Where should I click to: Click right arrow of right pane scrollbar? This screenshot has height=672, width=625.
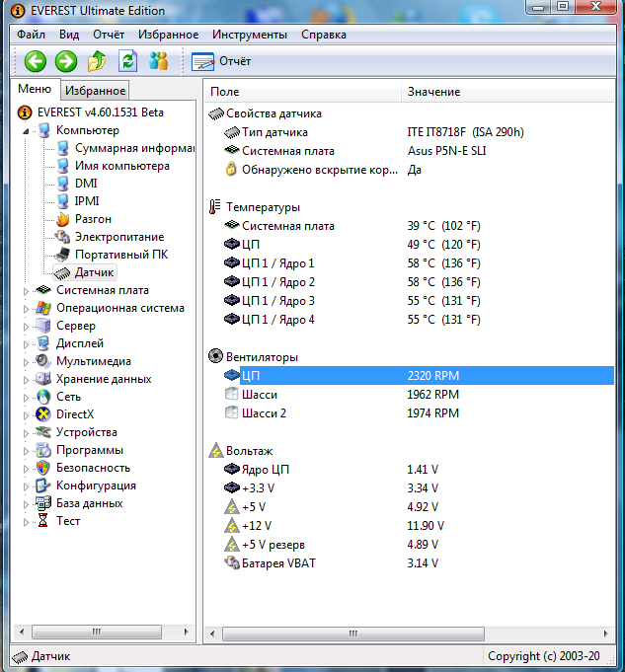click(x=605, y=634)
